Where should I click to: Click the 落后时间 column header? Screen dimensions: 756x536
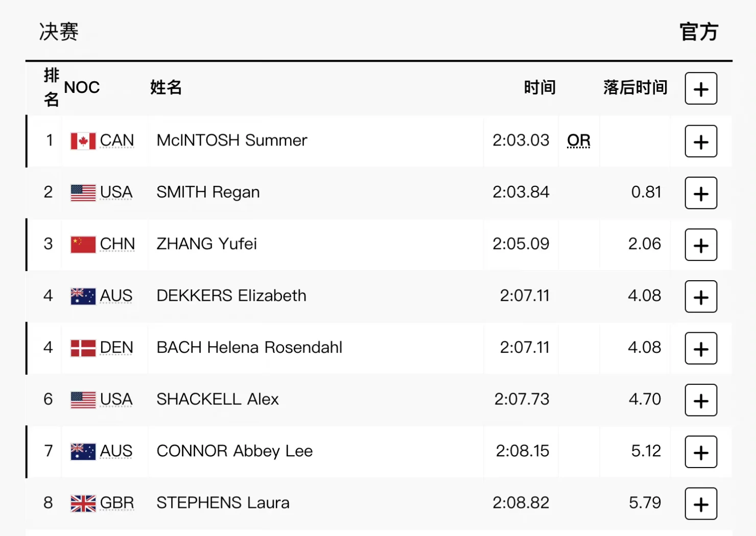pyautogui.click(x=635, y=87)
